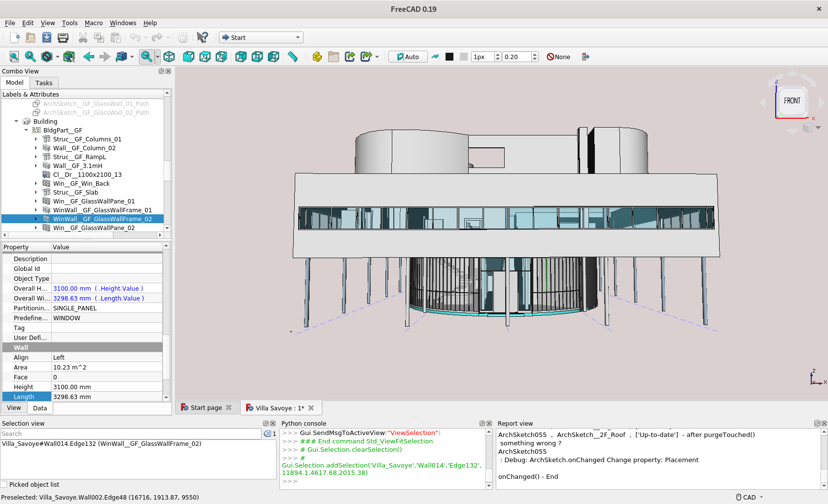
Task: Click the blue Back navigation arrow
Action: click(89, 57)
